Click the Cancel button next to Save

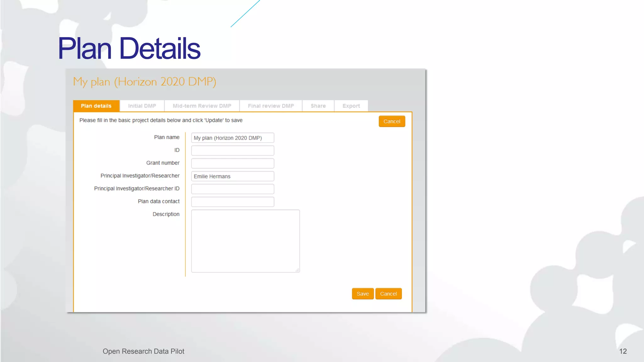coord(388,294)
